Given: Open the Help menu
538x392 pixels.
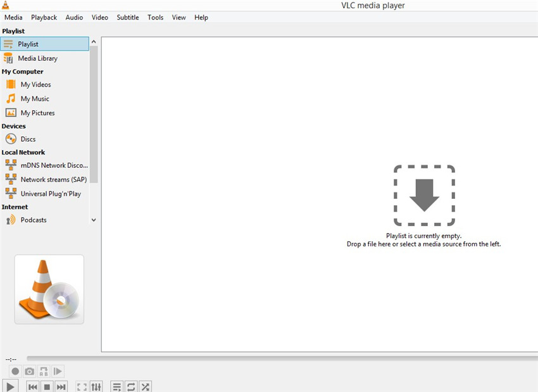Looking at the screenshot, I should pos(201,18).
